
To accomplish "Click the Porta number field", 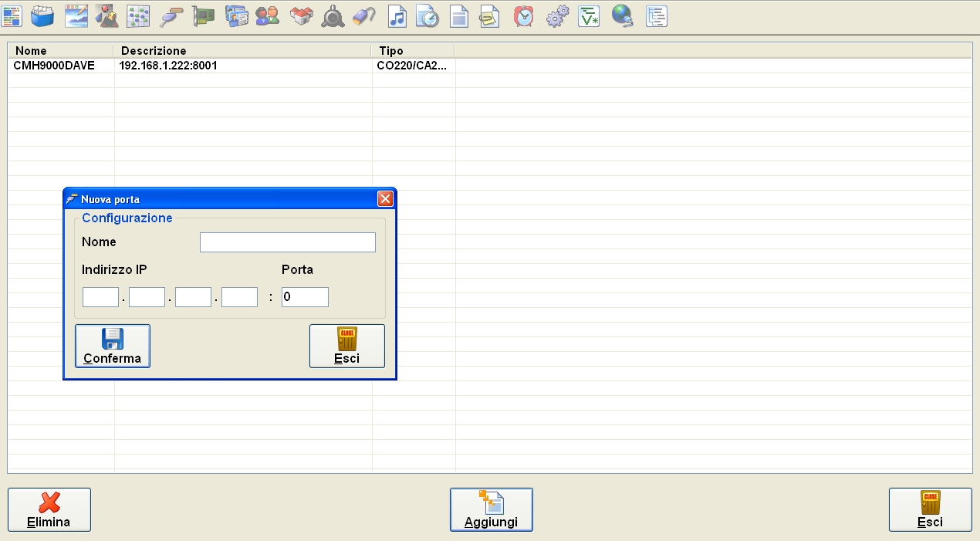I will pos(305,296).
